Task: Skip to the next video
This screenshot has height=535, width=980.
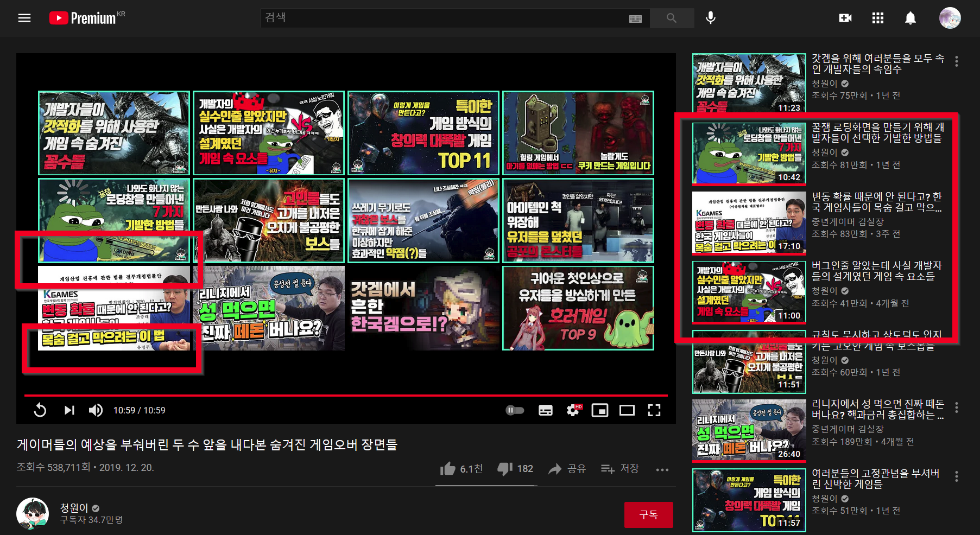Action: click(x=69, y=410)
